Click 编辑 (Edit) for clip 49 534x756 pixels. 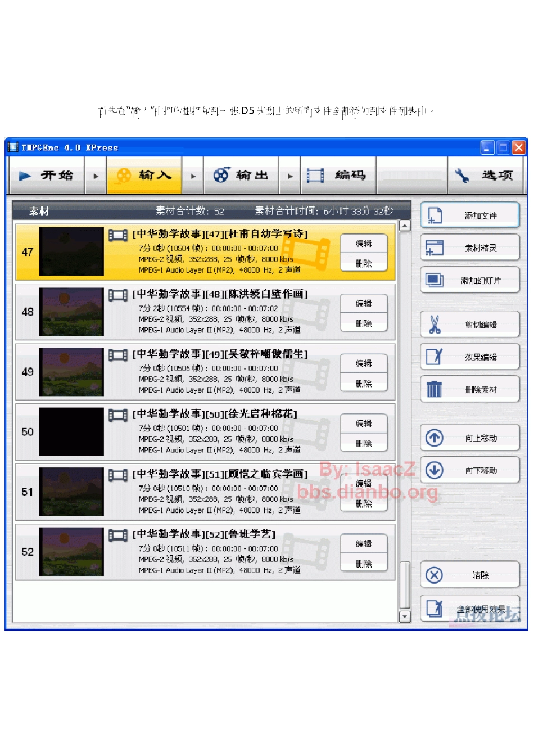pos(364,363)
